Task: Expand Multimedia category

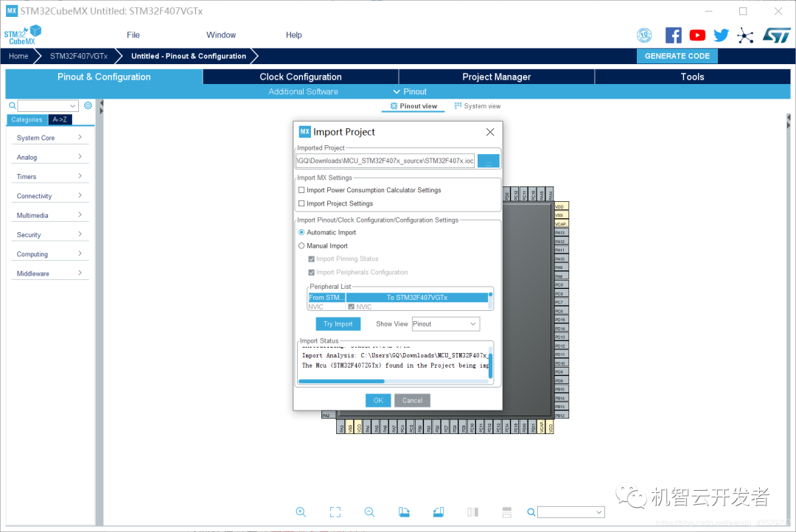Action: (x=50, y=215)
